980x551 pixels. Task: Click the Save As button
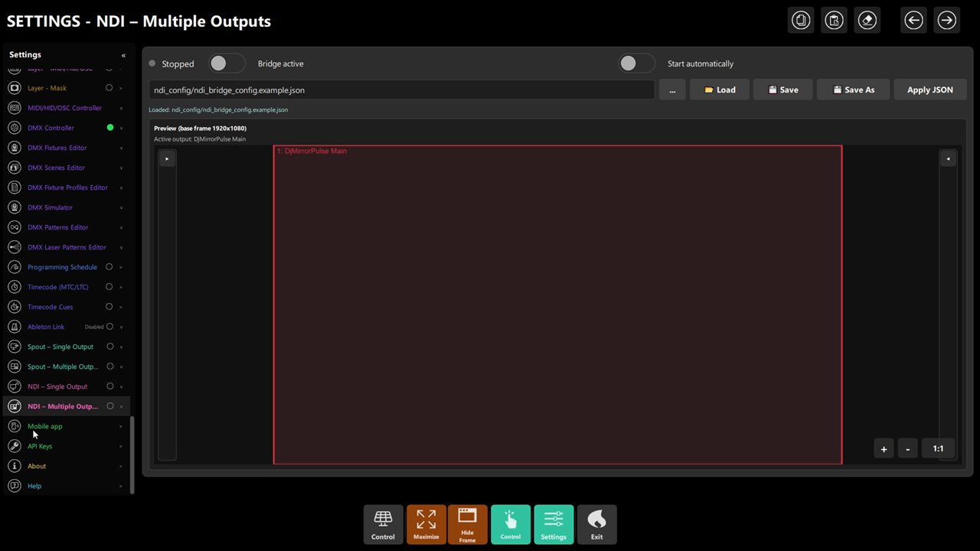[853, 90]
